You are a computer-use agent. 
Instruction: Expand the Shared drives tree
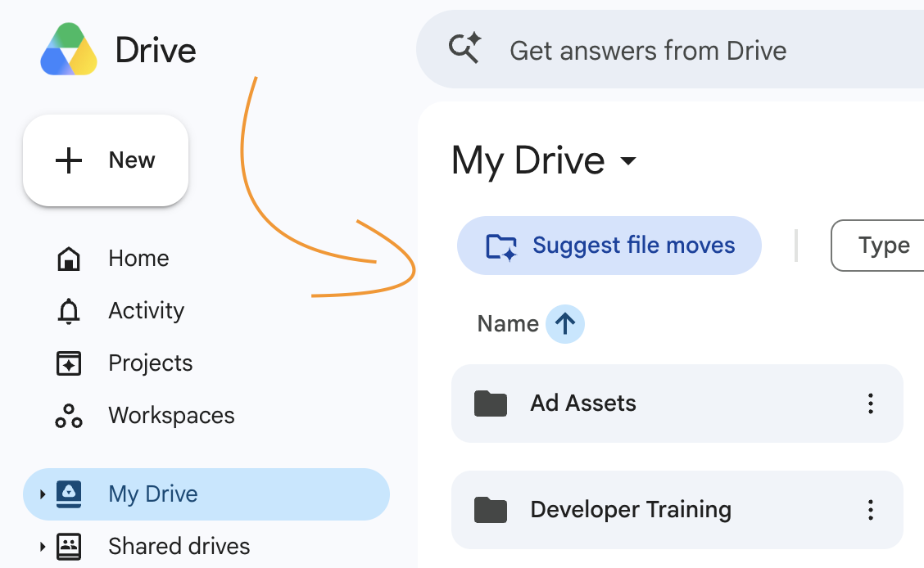coord(42,546)
